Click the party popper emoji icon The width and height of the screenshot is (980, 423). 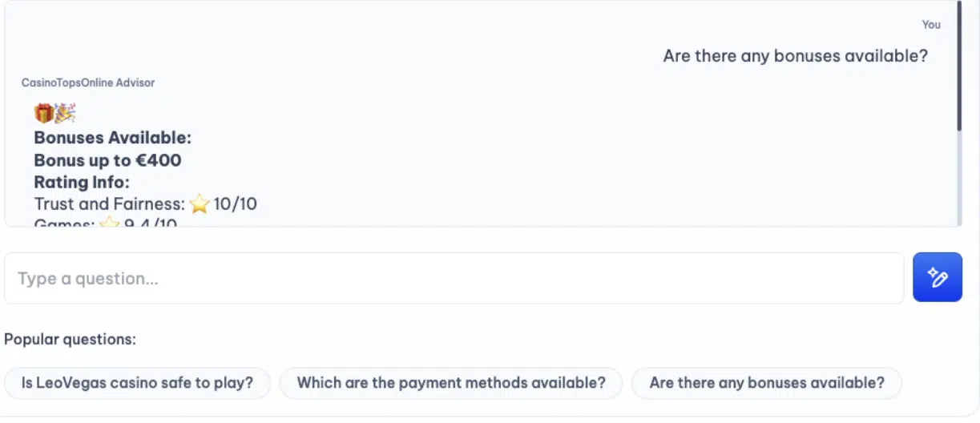click(65, 114)
